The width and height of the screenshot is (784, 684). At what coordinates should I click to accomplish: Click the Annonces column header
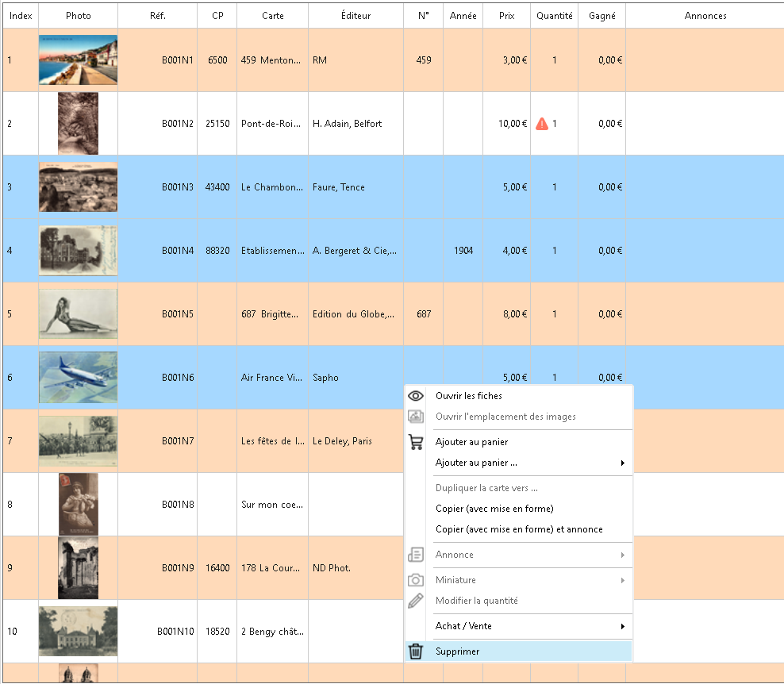tap(705, 16)
